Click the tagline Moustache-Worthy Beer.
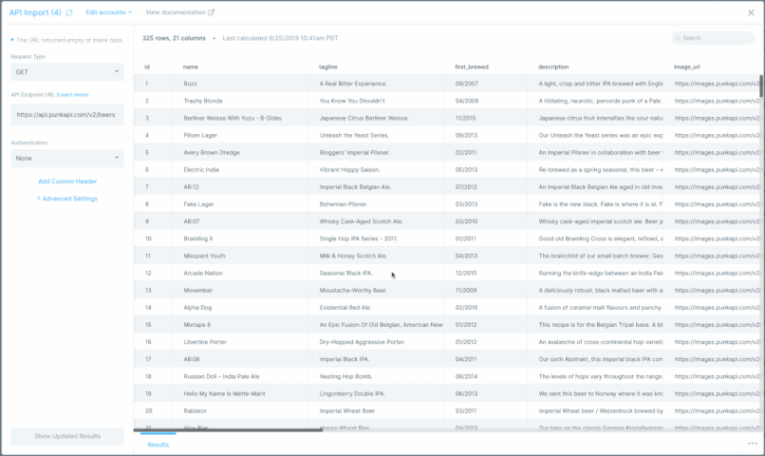The height and width of the screenshot is (456, 765). 353,291
